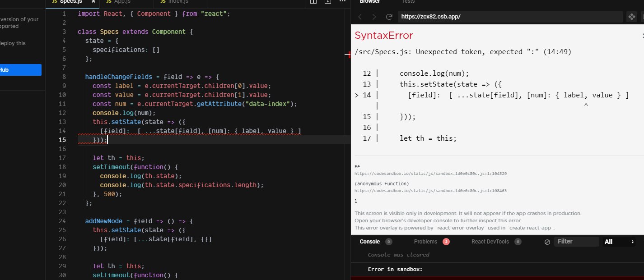The height and width of the screenshot is (280, 644).
Task: Close the SyntaxError overlay
Action: [643, 35]
